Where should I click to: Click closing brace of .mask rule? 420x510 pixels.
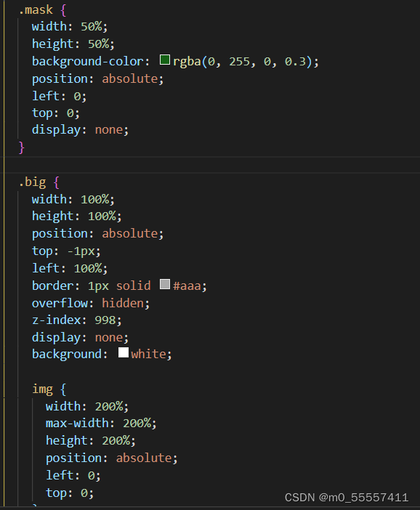pos(22,147)
